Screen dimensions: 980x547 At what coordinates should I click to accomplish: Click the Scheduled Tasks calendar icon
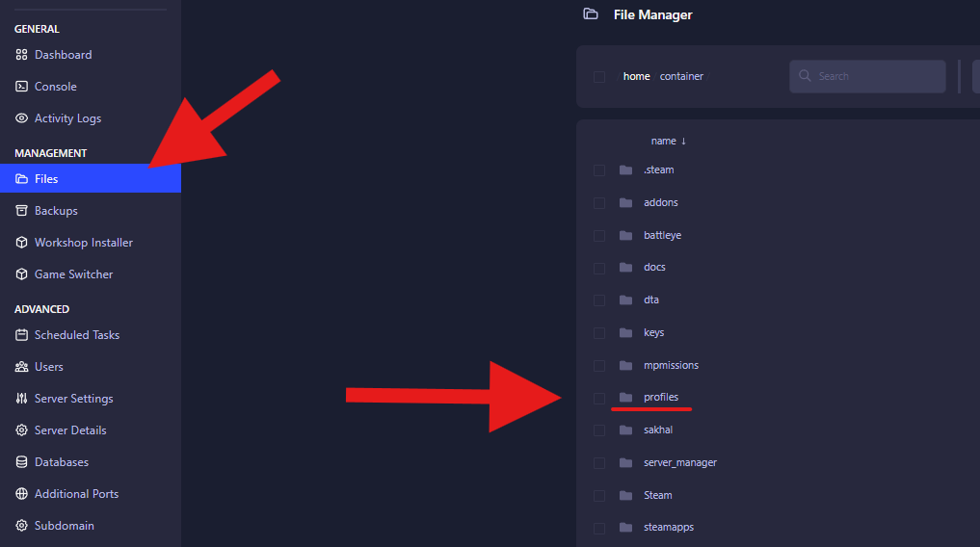[x=22, y=335]
